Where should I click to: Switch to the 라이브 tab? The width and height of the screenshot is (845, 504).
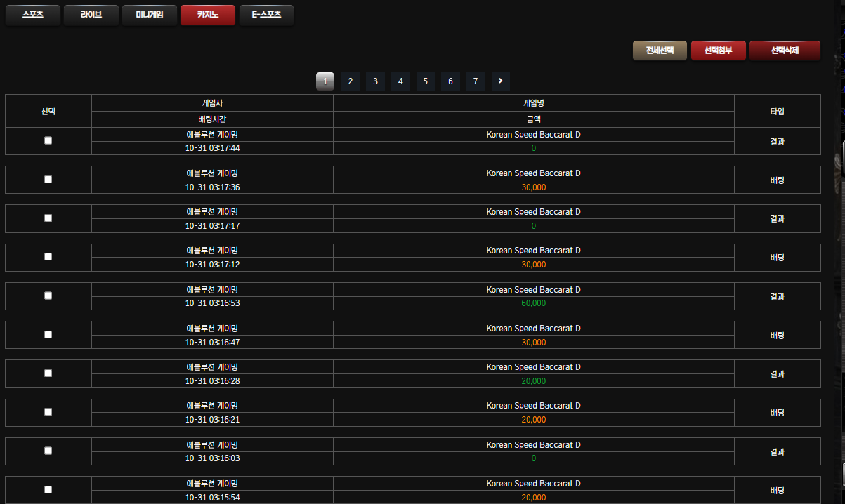(x=91, y=15)
